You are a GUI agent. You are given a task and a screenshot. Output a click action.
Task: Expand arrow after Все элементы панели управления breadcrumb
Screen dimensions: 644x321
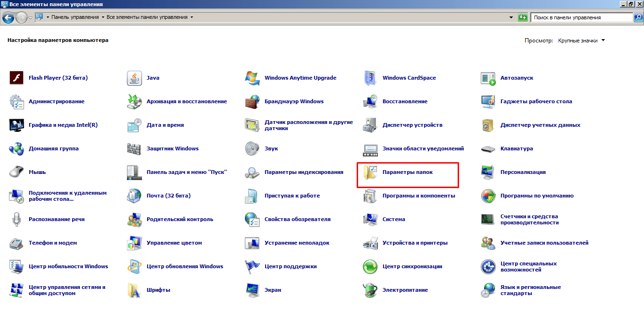point(192,17)
